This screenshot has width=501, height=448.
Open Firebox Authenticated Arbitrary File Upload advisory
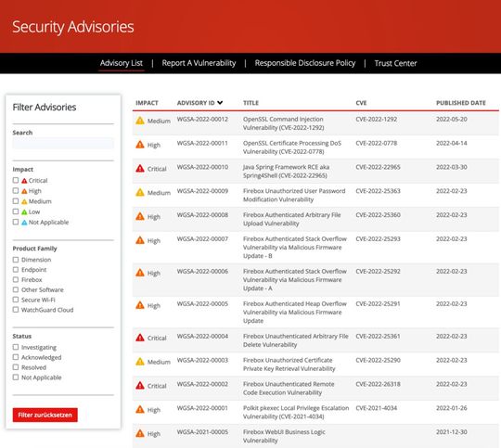(291, 219)
